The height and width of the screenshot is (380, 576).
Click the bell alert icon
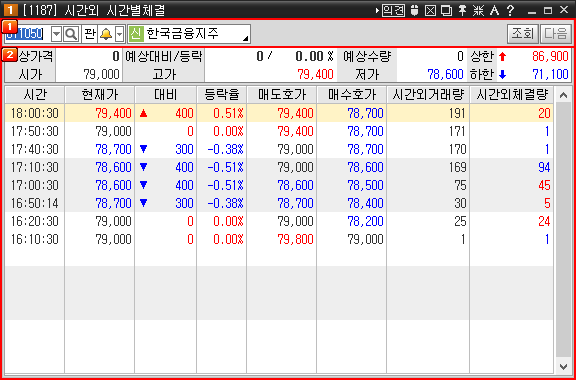pos(106,34)
